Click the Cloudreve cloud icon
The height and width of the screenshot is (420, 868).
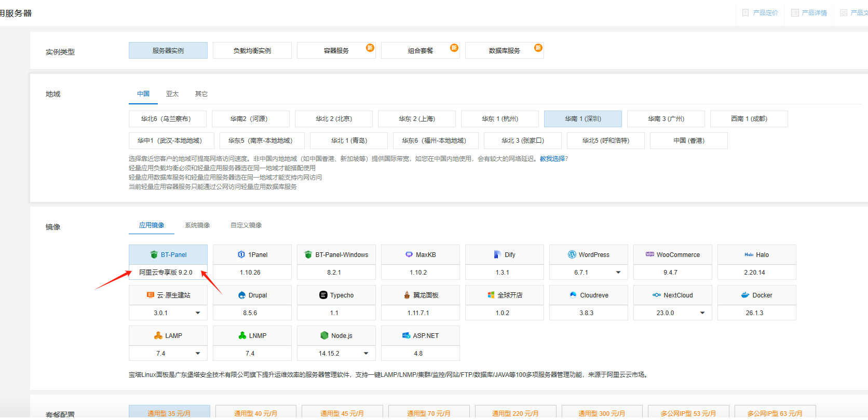(573, 295)
